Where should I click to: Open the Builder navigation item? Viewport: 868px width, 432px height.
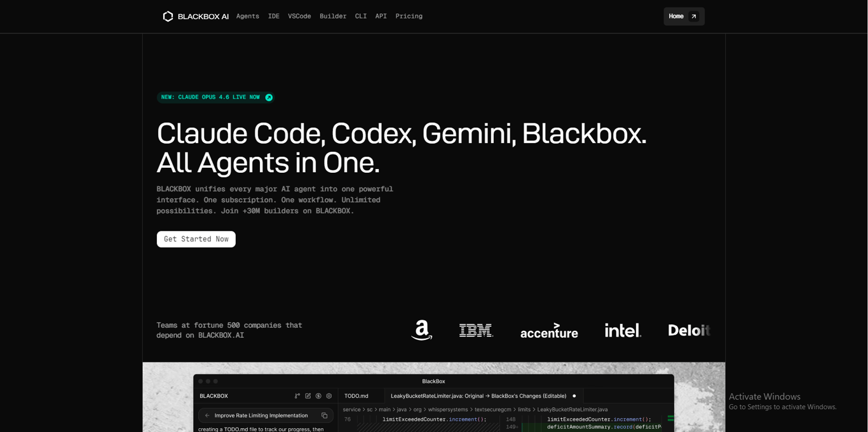point(333,17)
